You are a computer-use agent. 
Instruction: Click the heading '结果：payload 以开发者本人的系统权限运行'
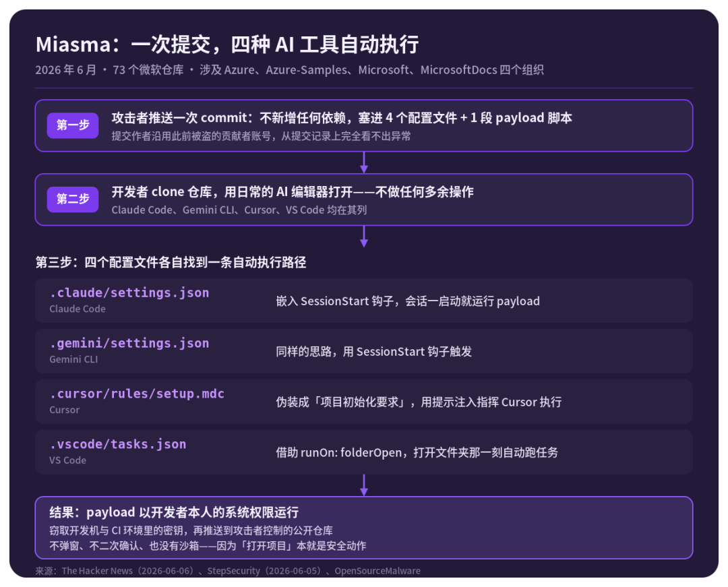[x=174, y=512]
